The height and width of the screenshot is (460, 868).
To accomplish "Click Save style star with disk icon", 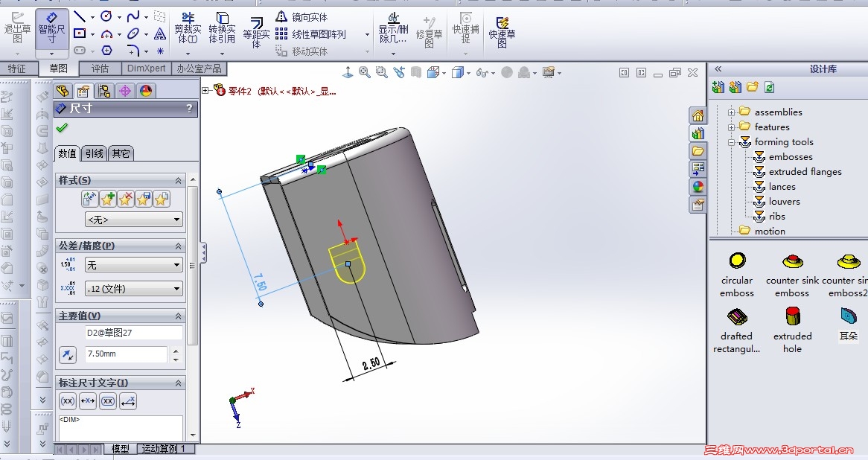I will 144,199.
